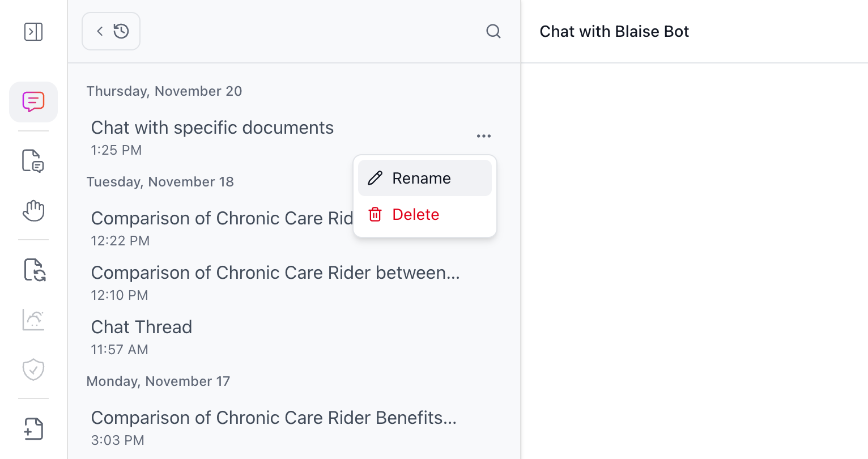Select the add document icon at the sidebar bottom

click(33, 429)
